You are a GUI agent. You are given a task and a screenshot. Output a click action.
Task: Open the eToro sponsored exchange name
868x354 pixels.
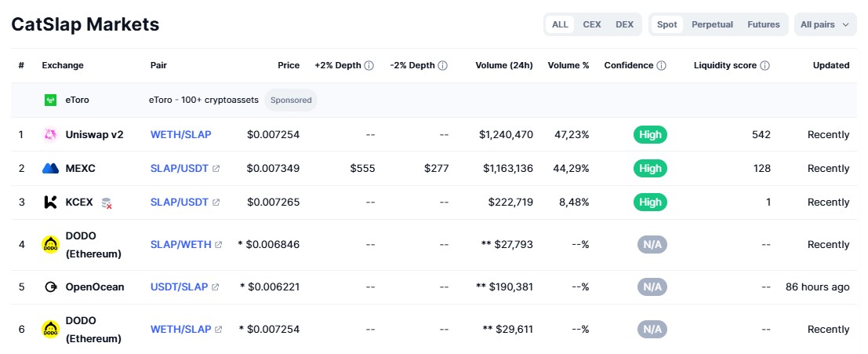(77, 100)
